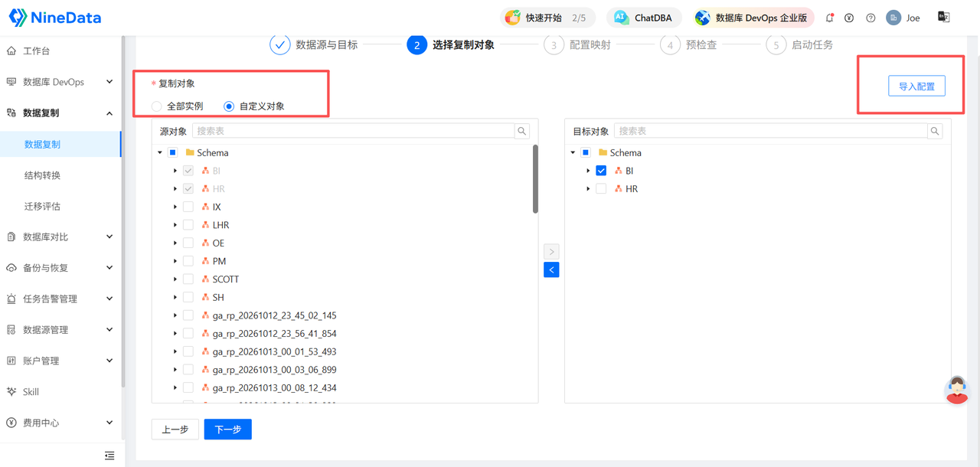
Task: Click the 备份与恢复 cloud icon
Action: point(11,268)
